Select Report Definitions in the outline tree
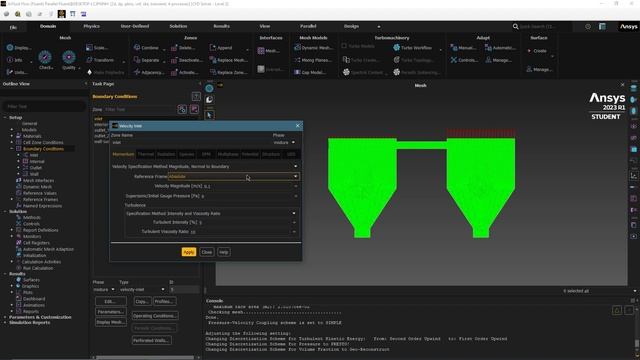 [x=40, y=230]
